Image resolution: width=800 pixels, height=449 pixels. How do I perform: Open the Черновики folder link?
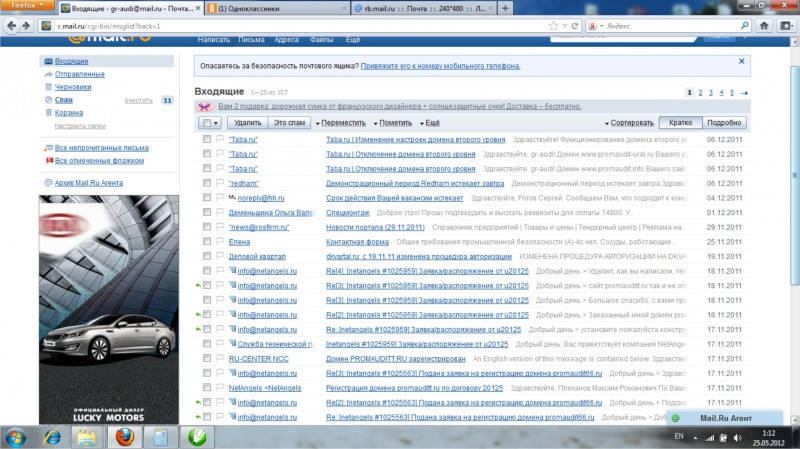point(73,87)
